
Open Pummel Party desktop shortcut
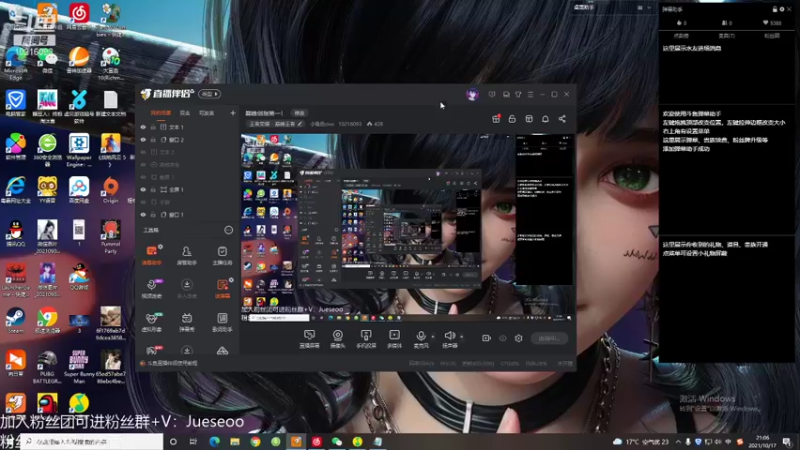point(110,236)
